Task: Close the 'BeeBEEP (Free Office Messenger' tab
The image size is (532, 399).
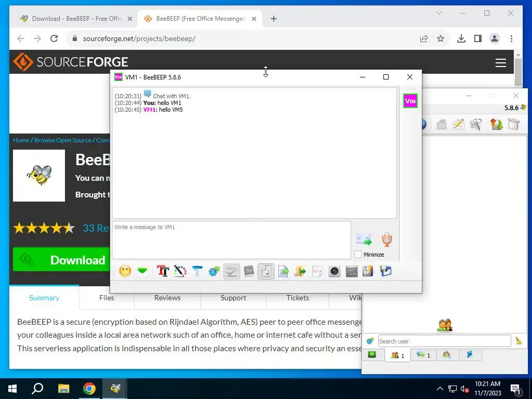Action: 254,19
